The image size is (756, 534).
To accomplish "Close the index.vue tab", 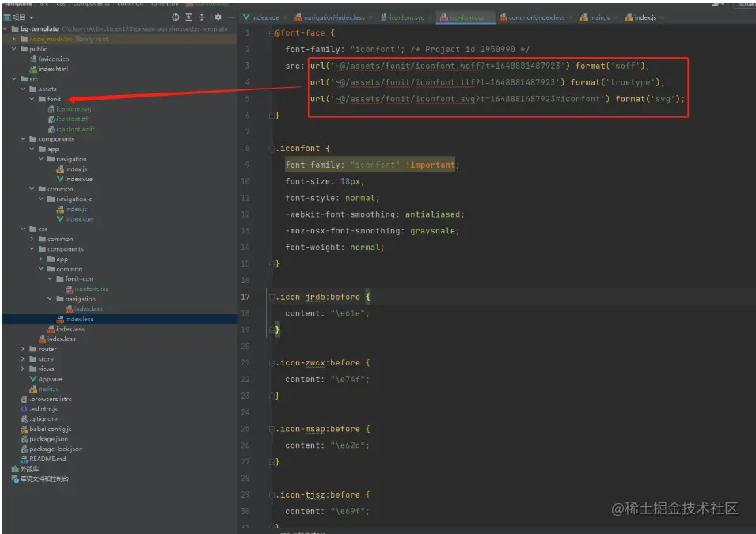I will (x=285, y=18).
